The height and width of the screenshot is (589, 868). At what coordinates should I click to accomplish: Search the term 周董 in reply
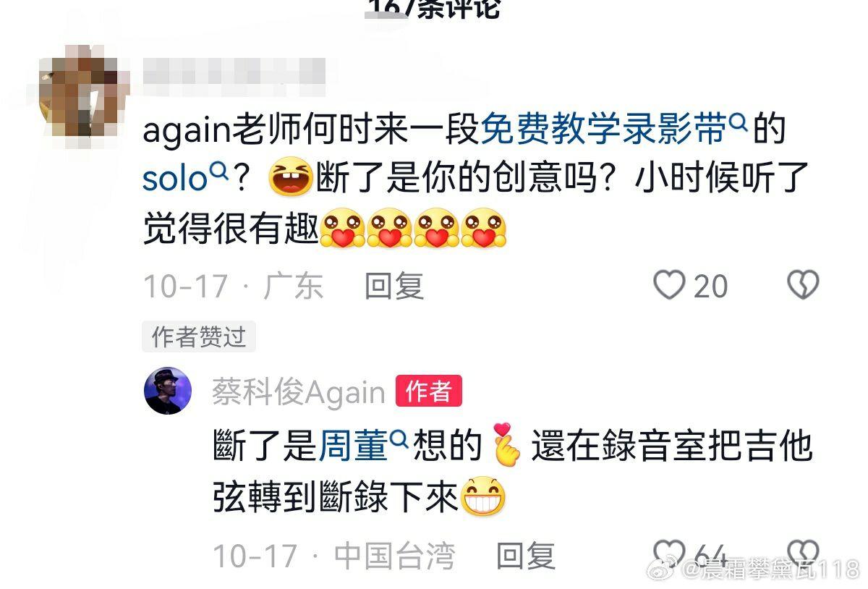[354, 446]
